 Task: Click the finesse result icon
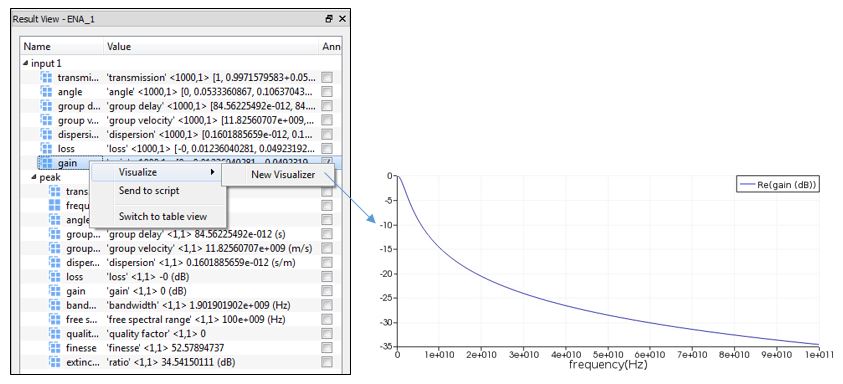coord(54,348)
